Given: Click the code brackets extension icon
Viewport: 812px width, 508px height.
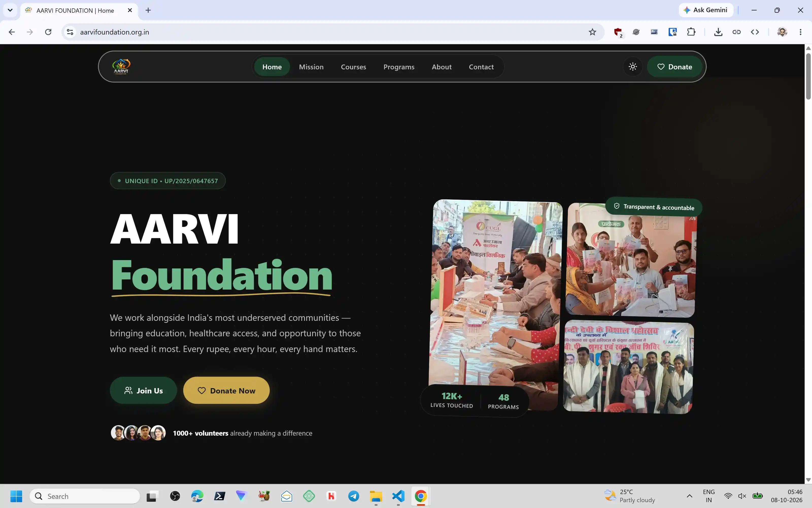Looking at the screenshot, I should pos(755,32).
